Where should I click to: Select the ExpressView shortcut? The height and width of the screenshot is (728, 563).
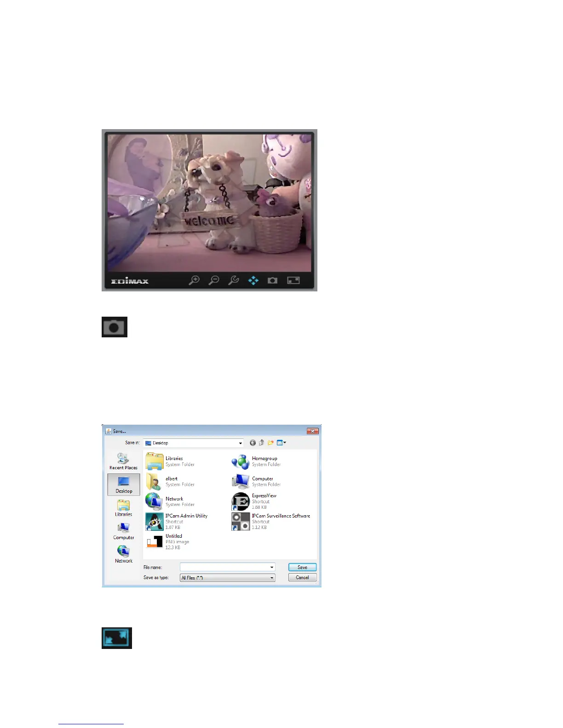pos(255,501)
